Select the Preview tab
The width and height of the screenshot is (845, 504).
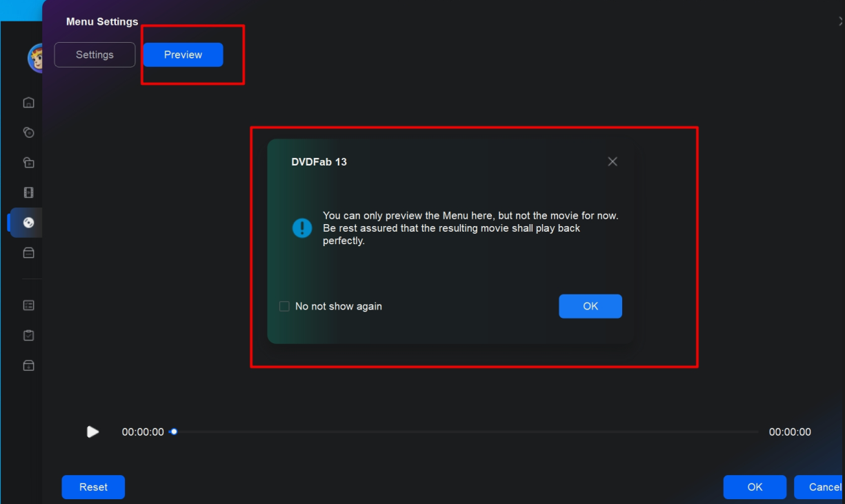click(183, 55)
